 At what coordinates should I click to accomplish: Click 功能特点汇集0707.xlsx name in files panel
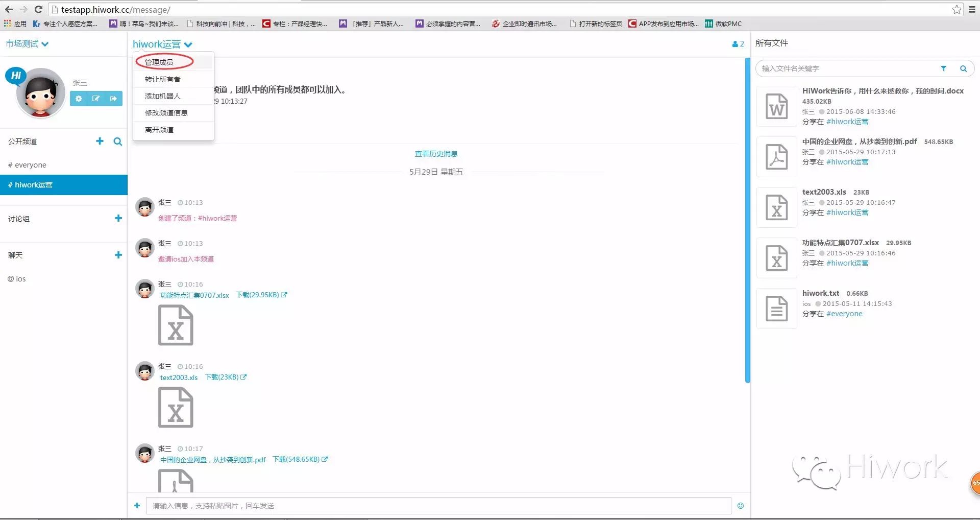point(840,243)
